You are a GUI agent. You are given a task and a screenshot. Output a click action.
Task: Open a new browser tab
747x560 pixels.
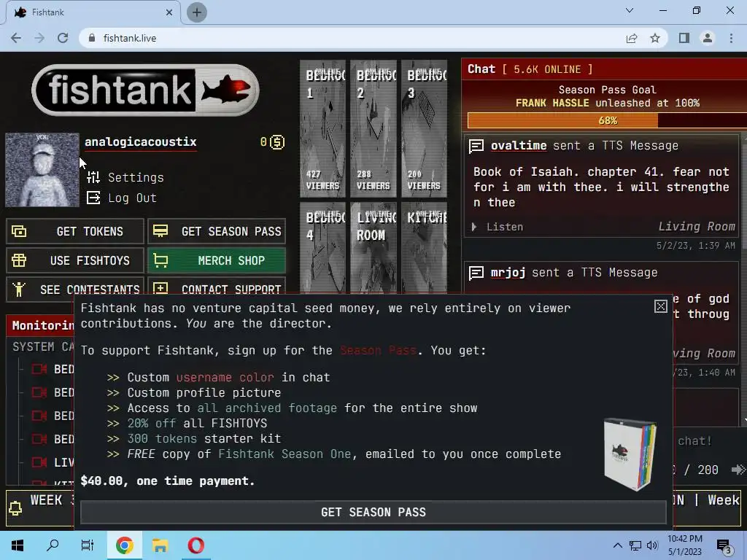197,12
